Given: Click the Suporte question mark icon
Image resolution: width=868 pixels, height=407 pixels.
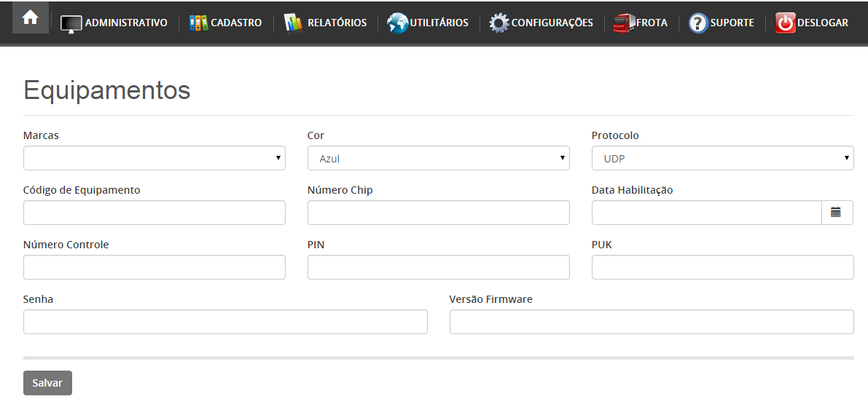Looking at the screenshot, I should [x=699, y=23].
